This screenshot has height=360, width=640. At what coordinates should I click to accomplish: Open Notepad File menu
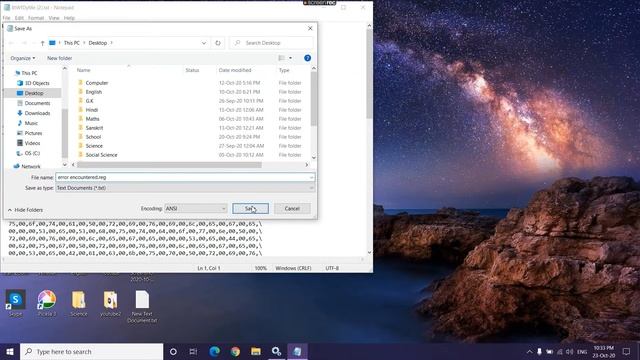[x=7, y=18]
